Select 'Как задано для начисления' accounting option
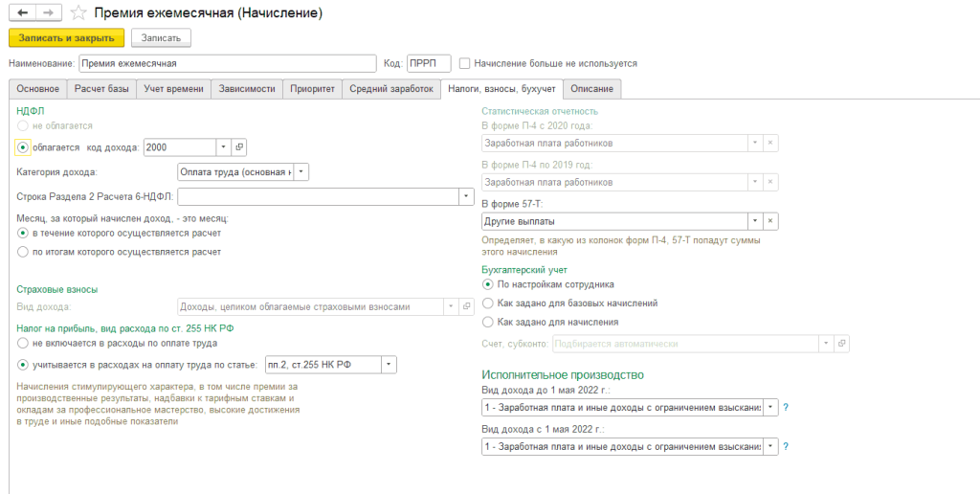Image resolution: width=980 pixels, height=494 pixels. (x=489, y=322)
